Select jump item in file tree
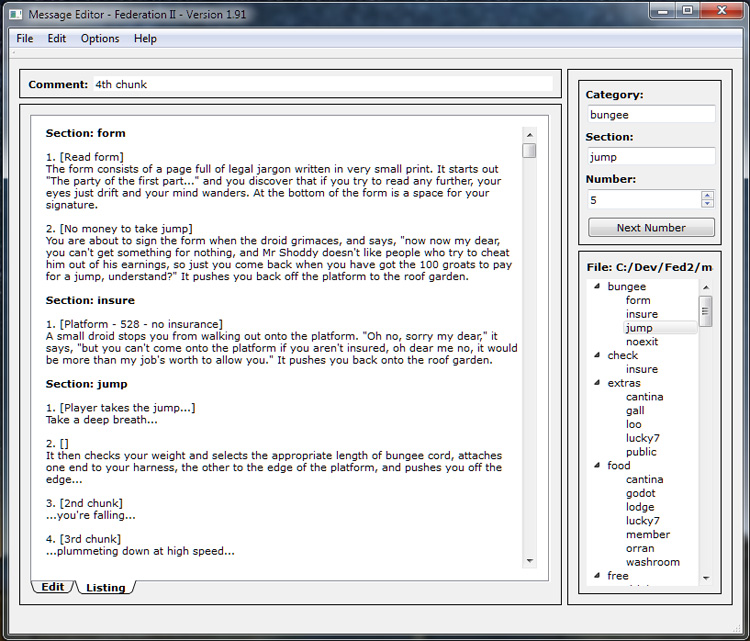Screen dimensions: 750x641 tap(639, 328)
